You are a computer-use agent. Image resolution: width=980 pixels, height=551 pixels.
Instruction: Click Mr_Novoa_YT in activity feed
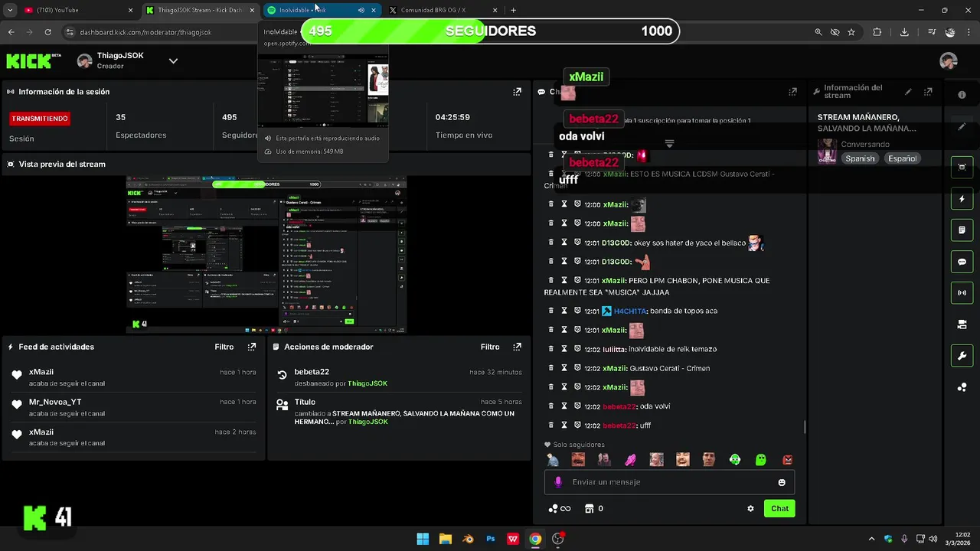coord(55,402)
